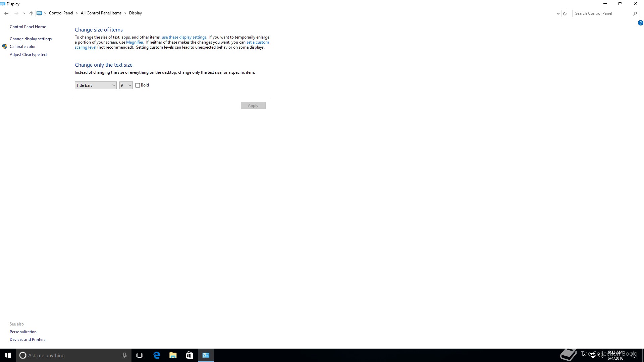Image resolution: width=644 pixels, height=362 pixels.
Task: Open File Explorer from taskbar
Action: (173, 355)
